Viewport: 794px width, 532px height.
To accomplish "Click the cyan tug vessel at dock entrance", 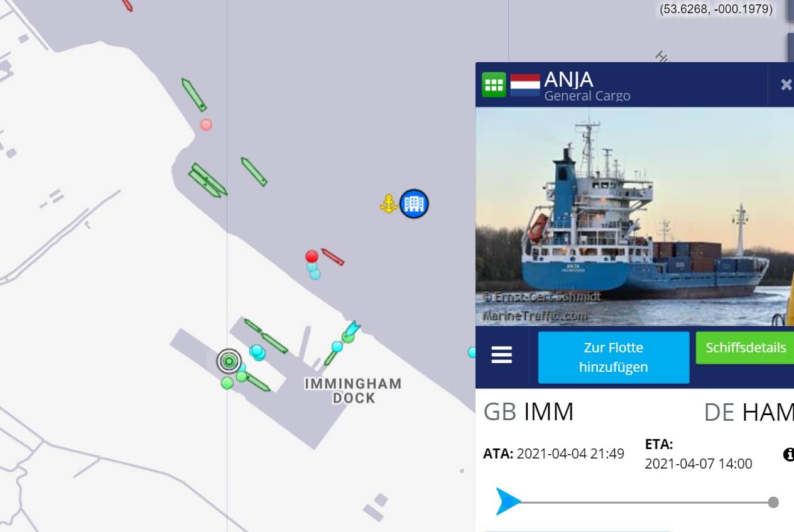I will [351, 329].
